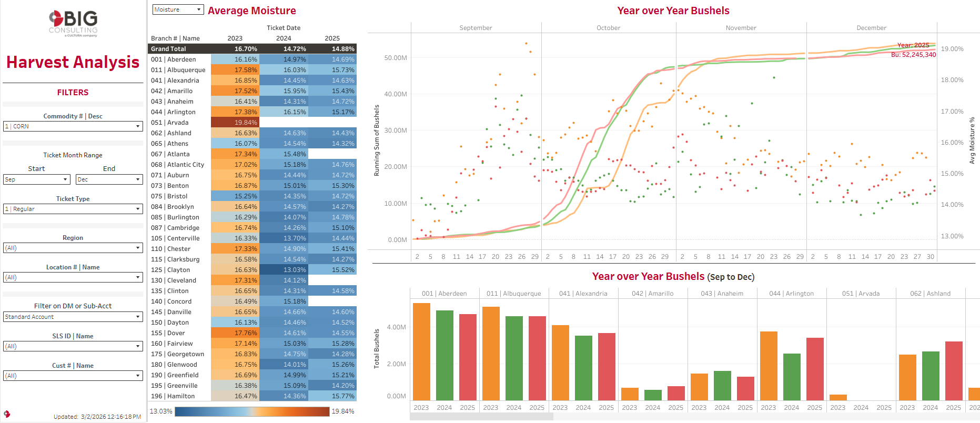Click the October header in the line chart
980x423 pixels.
click(608, 28)
